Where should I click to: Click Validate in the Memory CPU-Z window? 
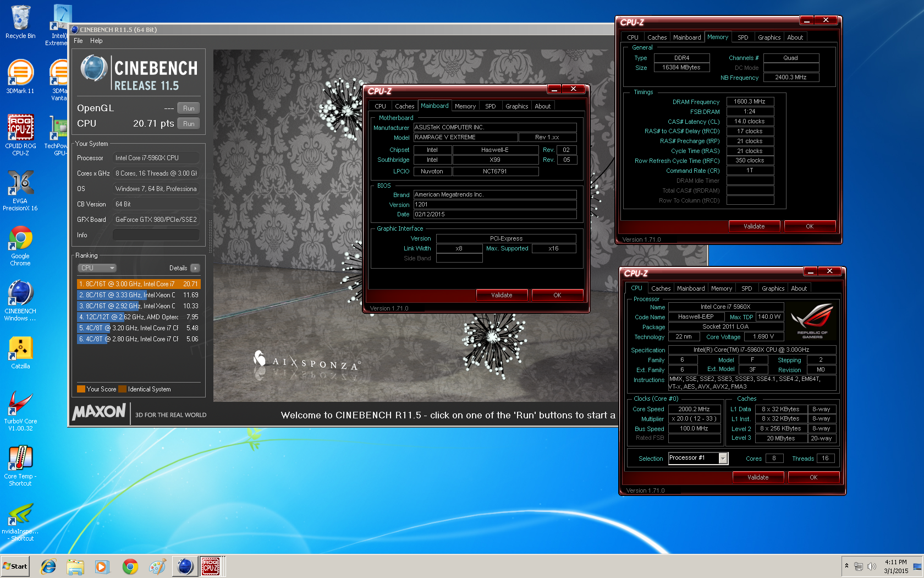[x=754, y=226]
